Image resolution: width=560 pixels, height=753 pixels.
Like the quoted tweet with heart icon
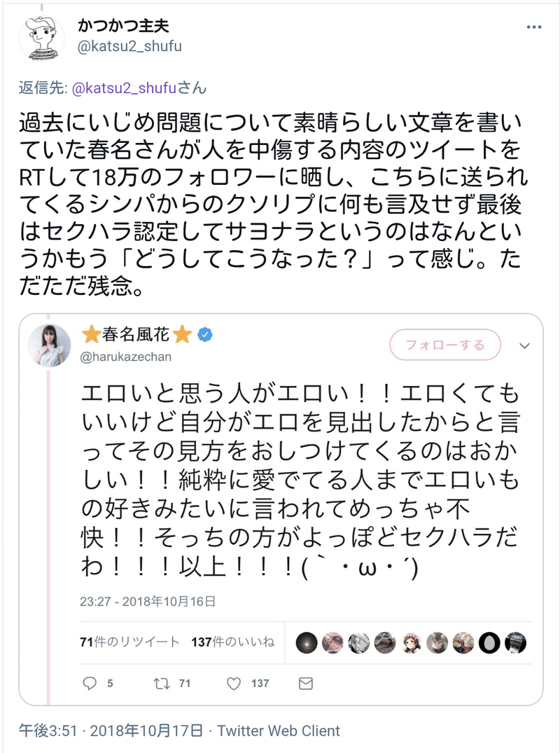click(235, 683)
